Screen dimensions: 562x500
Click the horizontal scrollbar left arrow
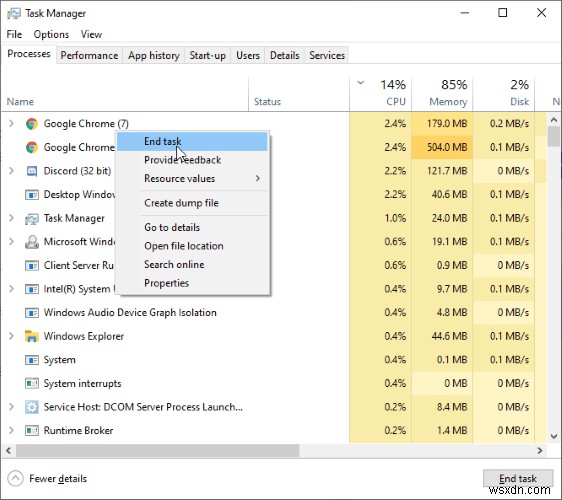(x=9, y=451)
